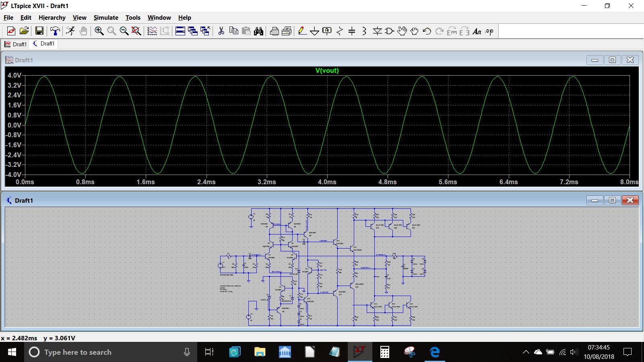Open the Edit menu

pyautogui.click(x=26, y=18)
